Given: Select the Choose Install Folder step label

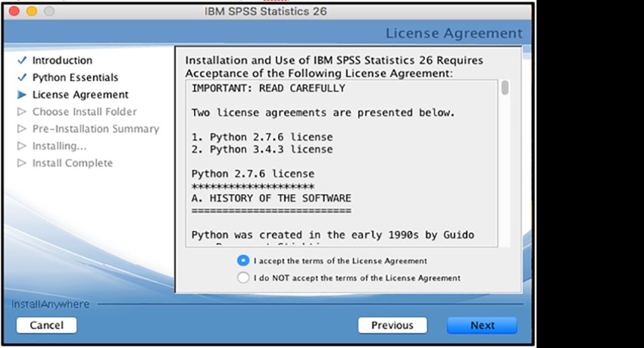Looking at the screenshot, I should coord(85,111).
